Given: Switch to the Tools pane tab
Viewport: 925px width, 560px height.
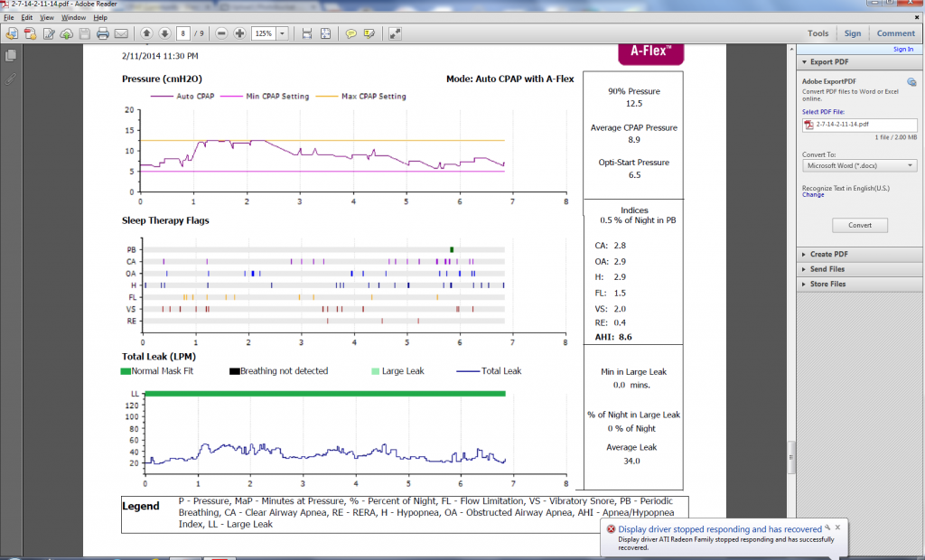Looking at the screenshot, I should pyautogui.click(x=818, y=33).
